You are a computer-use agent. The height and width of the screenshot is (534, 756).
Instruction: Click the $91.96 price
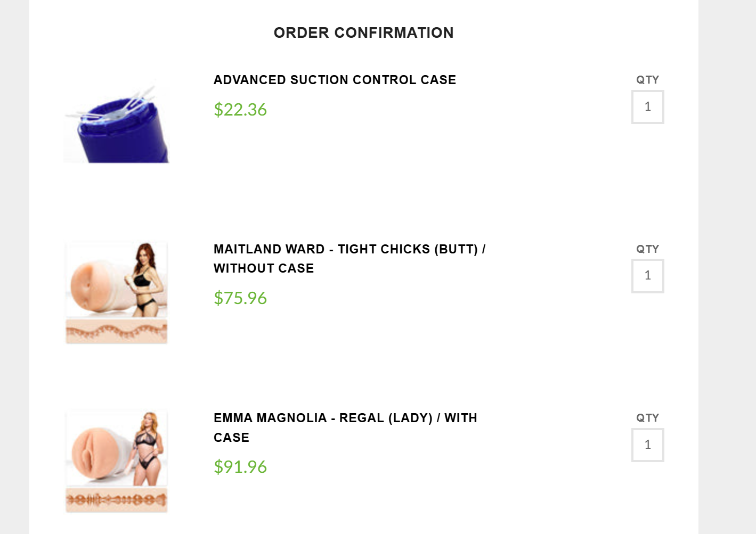click(240, 467)
